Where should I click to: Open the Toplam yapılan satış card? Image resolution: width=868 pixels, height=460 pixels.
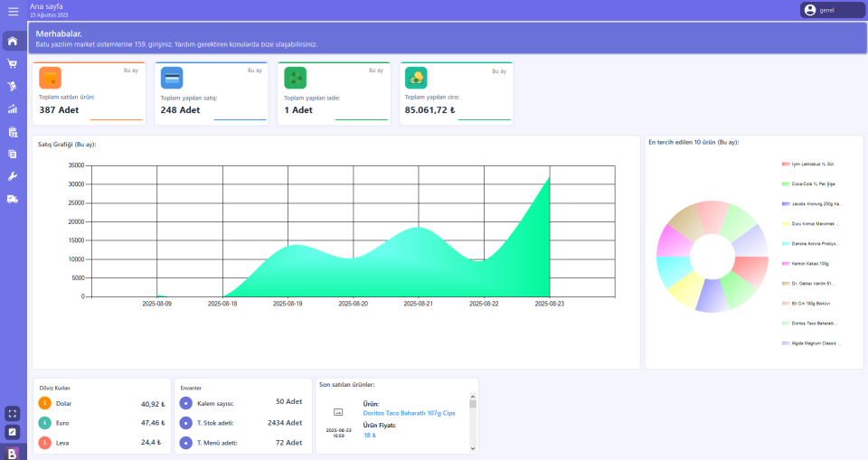(x=211, y=92)
